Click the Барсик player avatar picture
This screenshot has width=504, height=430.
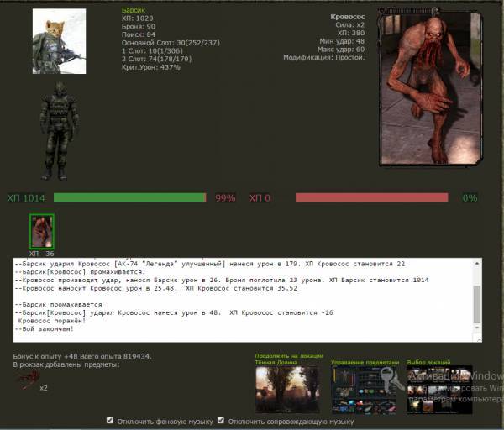[59, 35]
